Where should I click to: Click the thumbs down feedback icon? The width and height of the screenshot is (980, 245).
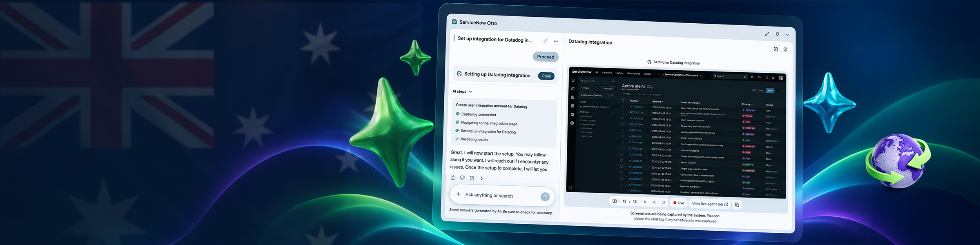coord(462,178)
